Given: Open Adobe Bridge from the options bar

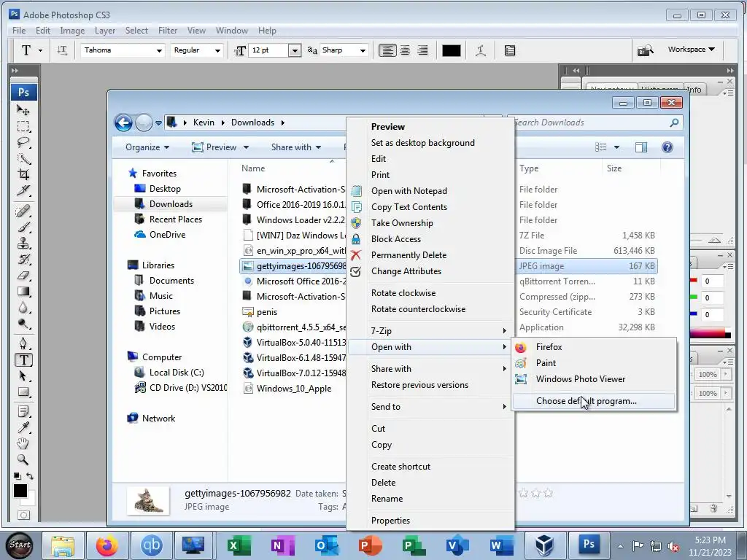Looking at the screenshot, I should (646, 50).
